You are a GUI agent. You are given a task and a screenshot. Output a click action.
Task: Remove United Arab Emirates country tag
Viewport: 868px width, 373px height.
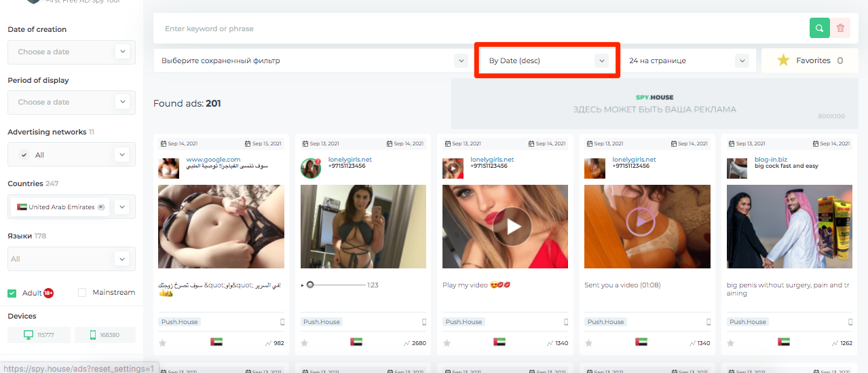(101, 207)
